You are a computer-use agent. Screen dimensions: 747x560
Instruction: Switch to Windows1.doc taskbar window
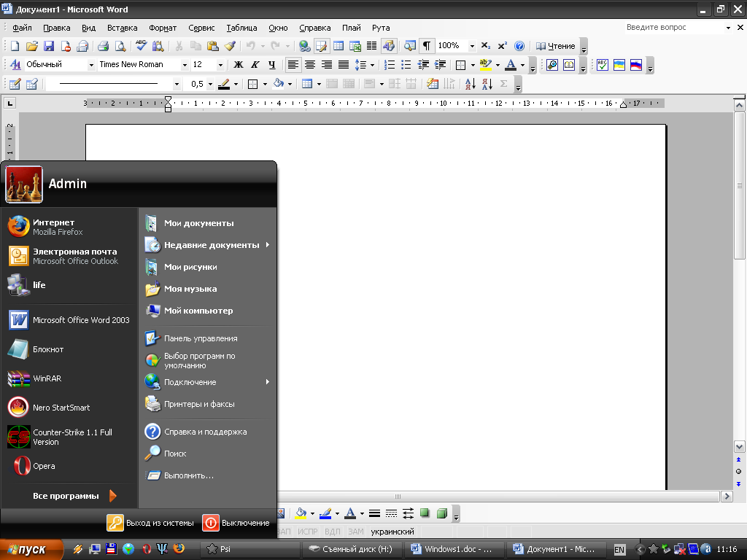(x=452, y=549)
